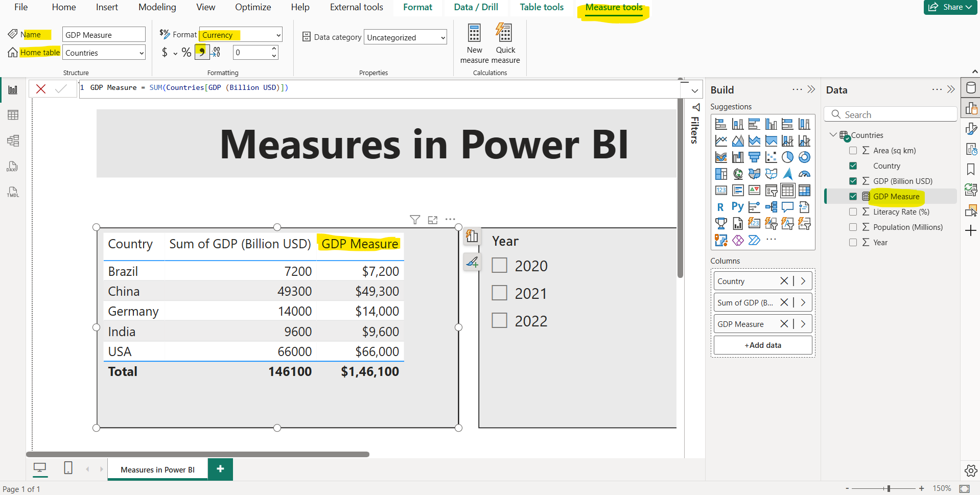Switch to the Table view
The height and width of the screenshot is (495, 980).
[x=13, y=114]
